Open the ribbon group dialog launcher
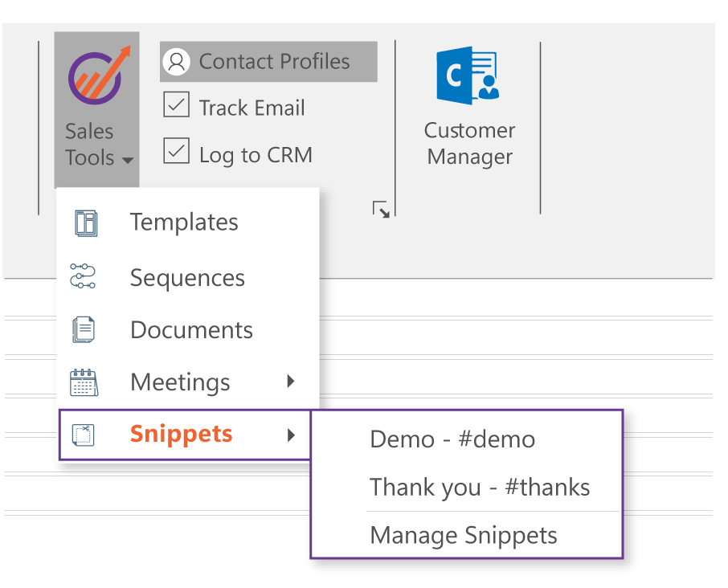This screenshot has width=728, height=588. tap(381, 210)
